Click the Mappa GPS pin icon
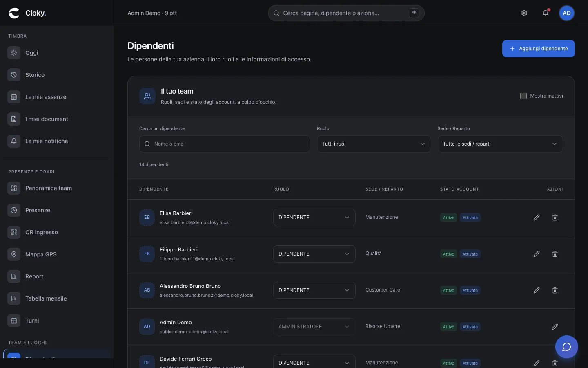The height and width of the screenshot is (368, 588). coord(14,254)
